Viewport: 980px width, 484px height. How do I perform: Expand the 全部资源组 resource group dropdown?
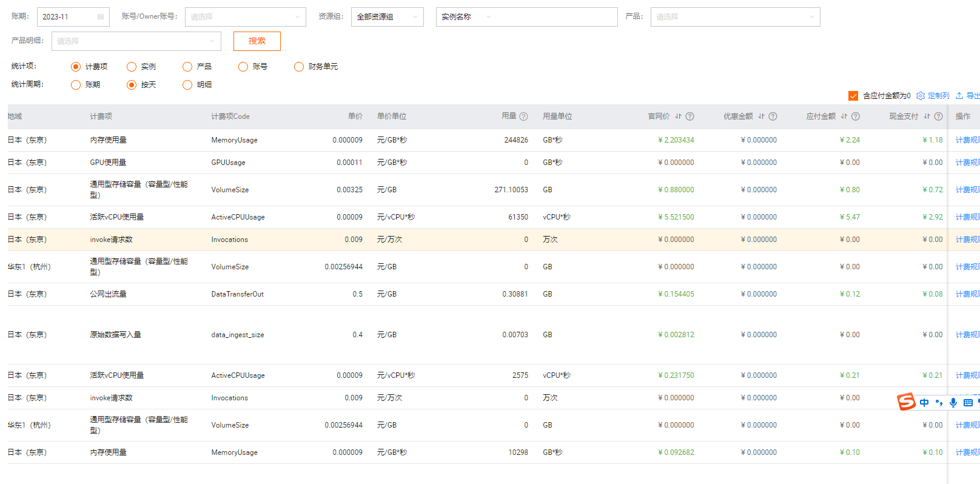387,17
